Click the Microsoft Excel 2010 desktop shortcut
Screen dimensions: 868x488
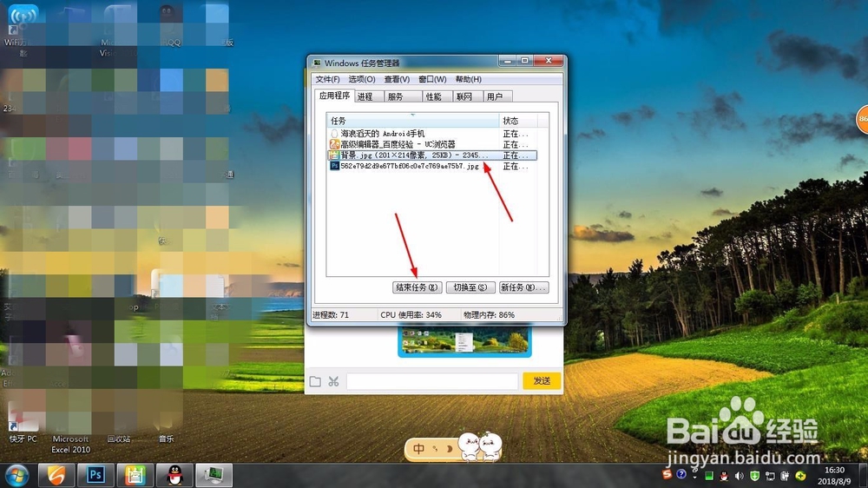coord(71,432)
